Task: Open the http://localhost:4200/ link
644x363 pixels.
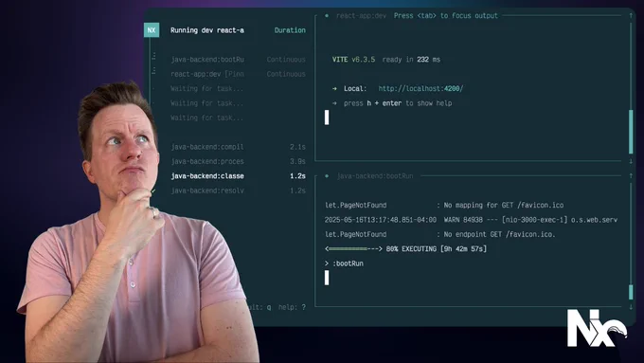Action: (x=420, y=88)
